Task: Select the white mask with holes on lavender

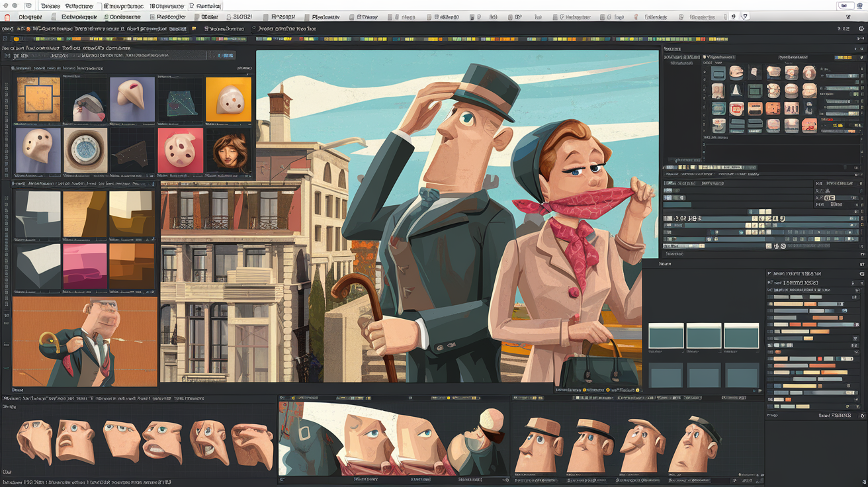Action: (x=38, y=151)
